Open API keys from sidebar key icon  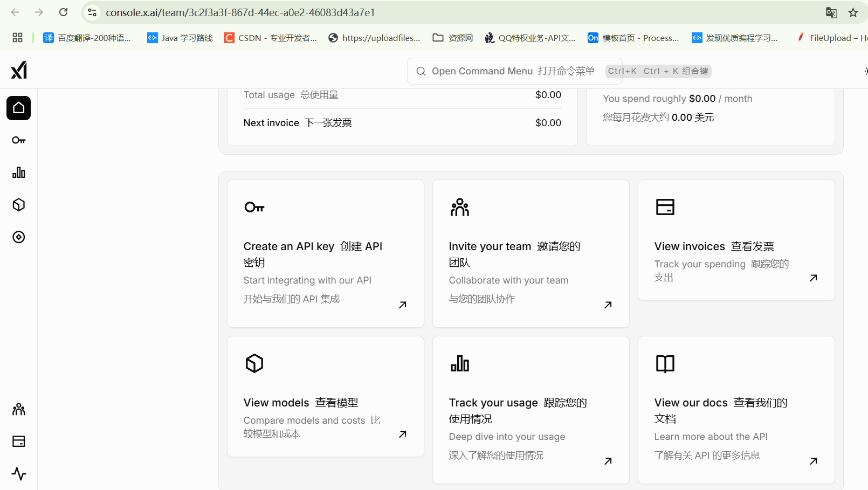pos(19,140)
